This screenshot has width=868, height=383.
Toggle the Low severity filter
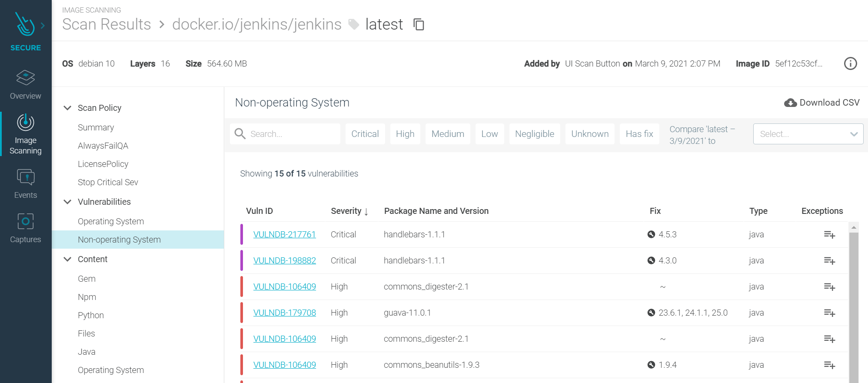[x=489, y=134]
